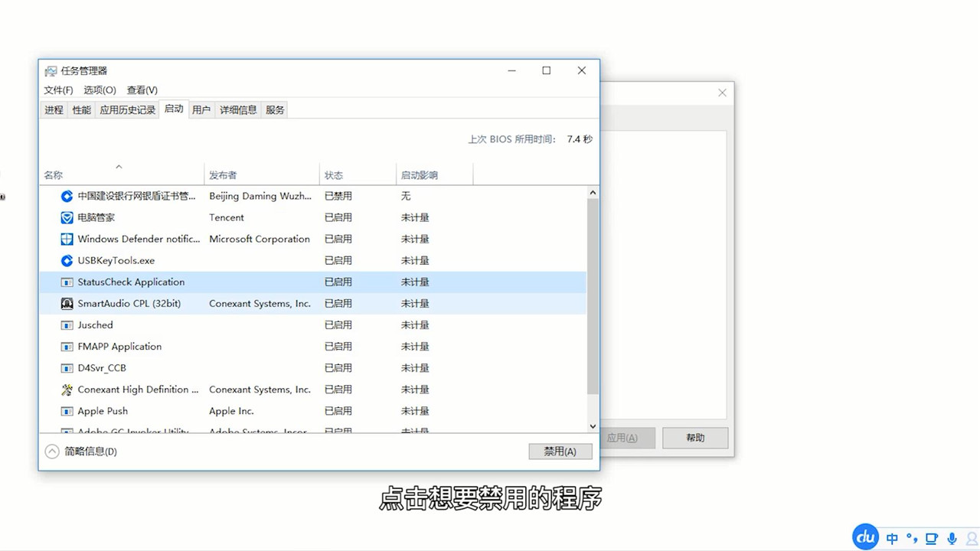
Task: Click the 中国建设银行 startup item icon
Action: (x=67, y=196)
